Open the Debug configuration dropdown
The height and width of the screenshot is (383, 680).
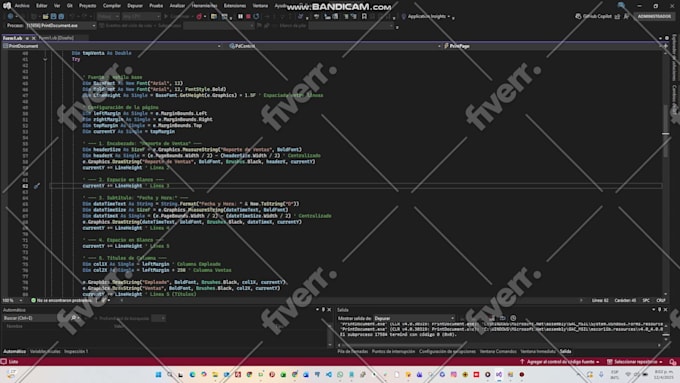108,16
